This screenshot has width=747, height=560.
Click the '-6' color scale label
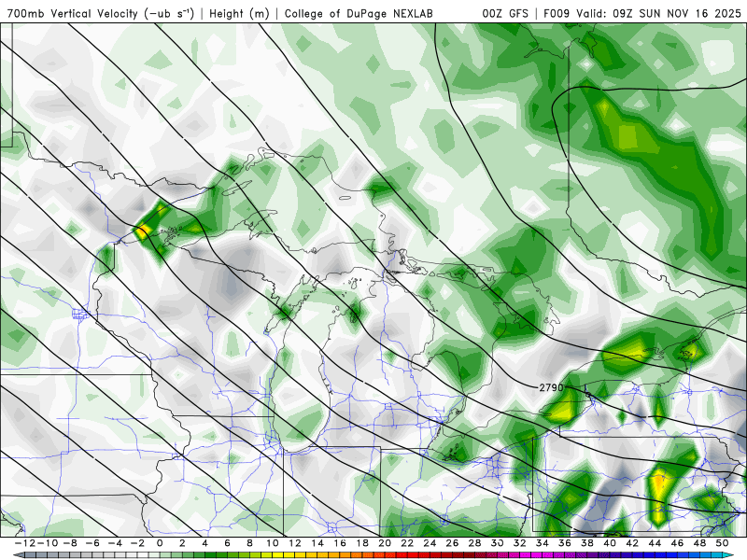tap(92, 543)
